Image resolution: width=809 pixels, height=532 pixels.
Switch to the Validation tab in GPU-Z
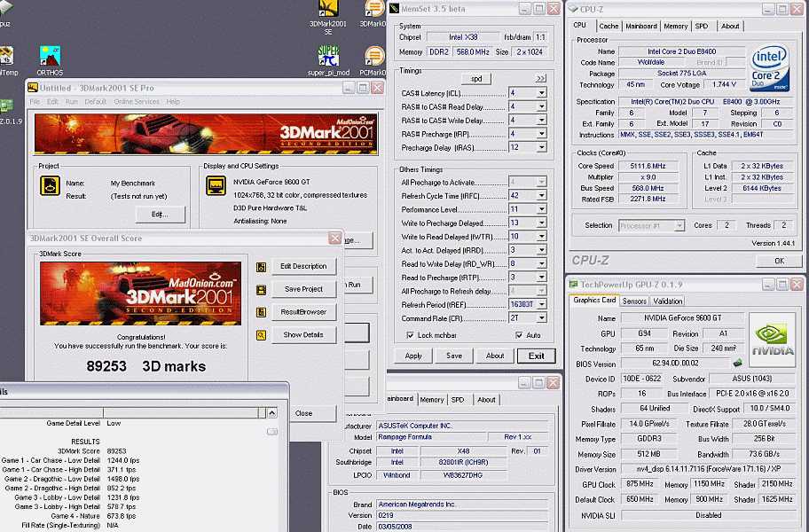(668, 301)
